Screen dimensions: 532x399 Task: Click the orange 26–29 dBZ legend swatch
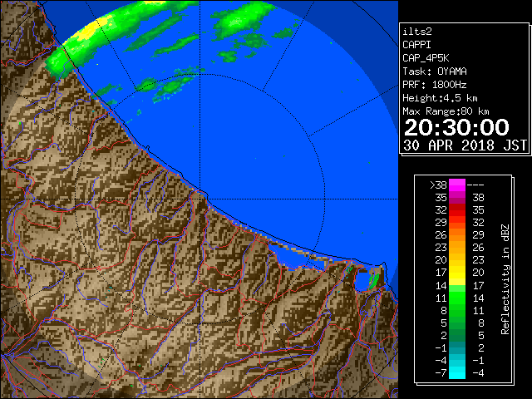pyautogui.click(x=457, y=234)
